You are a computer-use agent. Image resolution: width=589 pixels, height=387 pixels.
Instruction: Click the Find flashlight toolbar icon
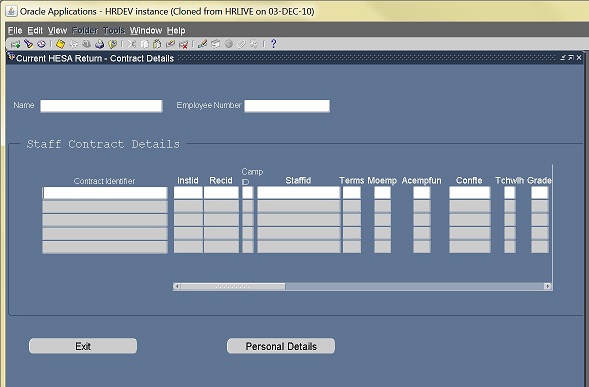click(x=28, y=44)
